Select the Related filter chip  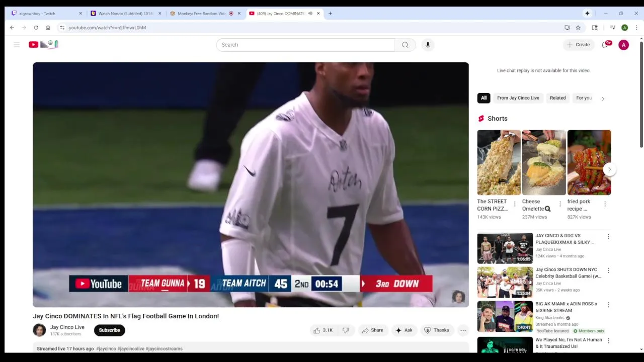tap(557, 98)
